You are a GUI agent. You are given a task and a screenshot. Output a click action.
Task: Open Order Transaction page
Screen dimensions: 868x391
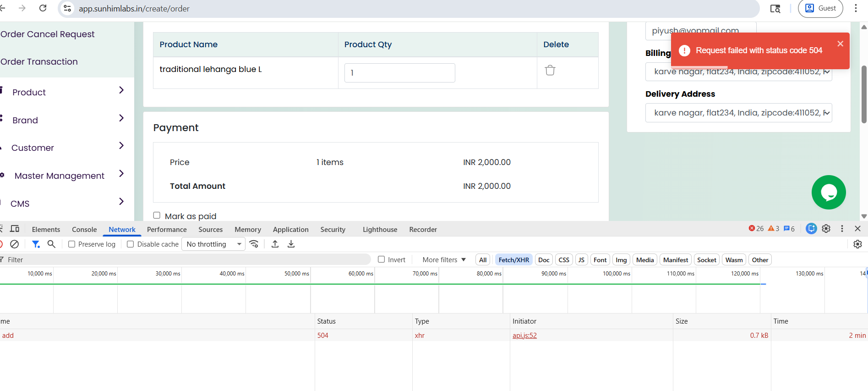(39, 61)
